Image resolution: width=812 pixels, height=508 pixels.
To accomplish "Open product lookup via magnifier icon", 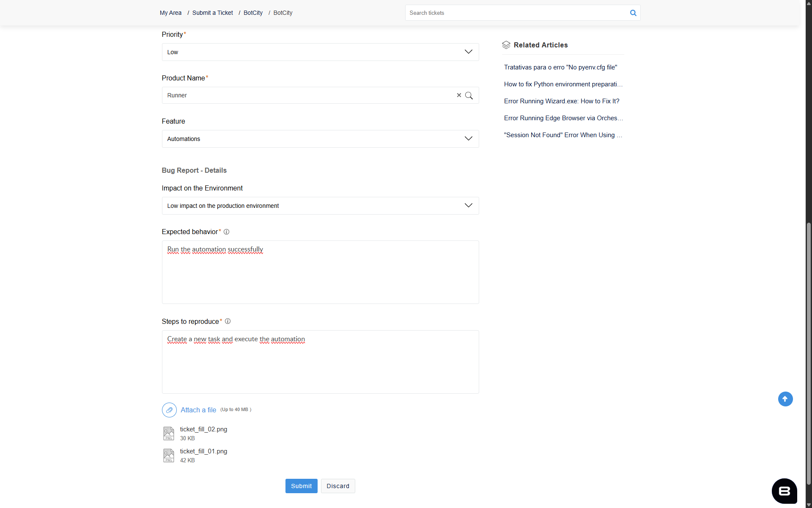I will pyautogui.click(x=469, y=95).
